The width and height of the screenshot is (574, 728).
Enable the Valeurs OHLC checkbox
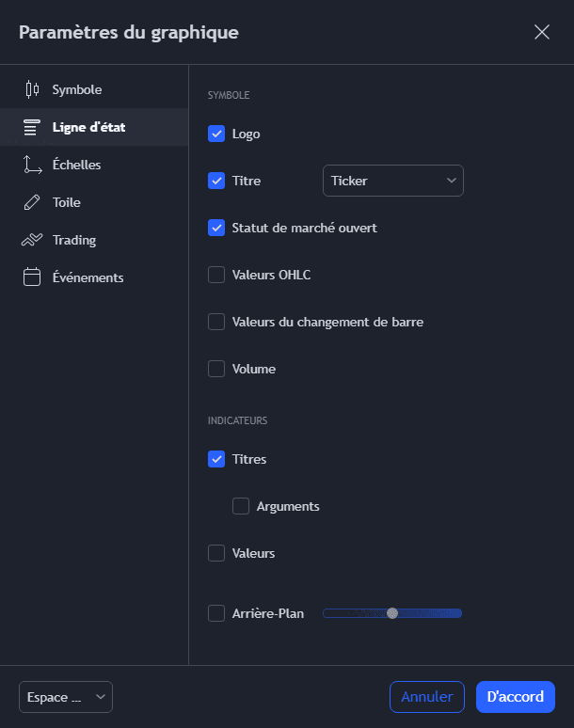pos(216,275)
